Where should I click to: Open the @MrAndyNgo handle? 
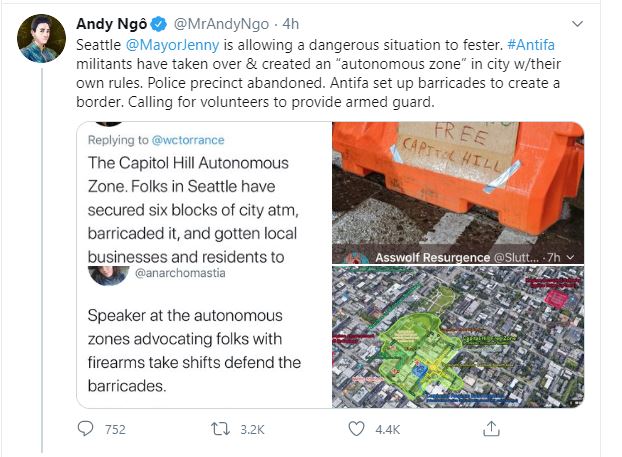221,24
